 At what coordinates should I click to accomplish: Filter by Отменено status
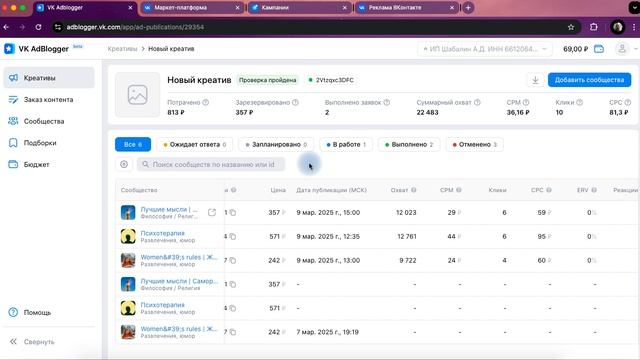(474, 144)
